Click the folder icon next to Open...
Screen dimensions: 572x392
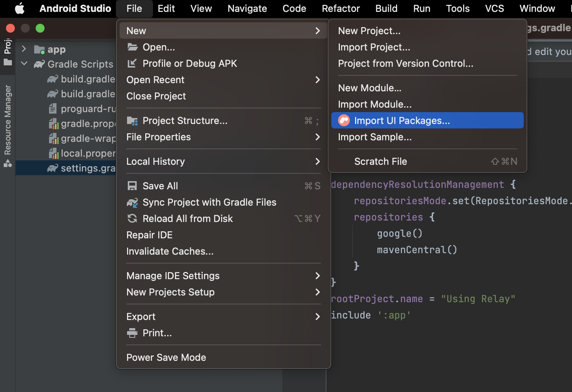click(x=132, y=47)
